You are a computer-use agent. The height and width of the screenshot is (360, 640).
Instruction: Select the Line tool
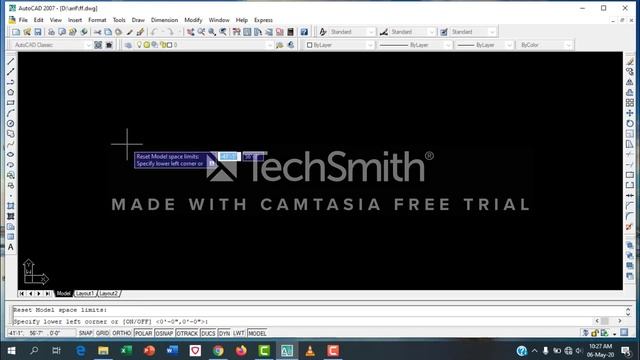pos(11,62)
